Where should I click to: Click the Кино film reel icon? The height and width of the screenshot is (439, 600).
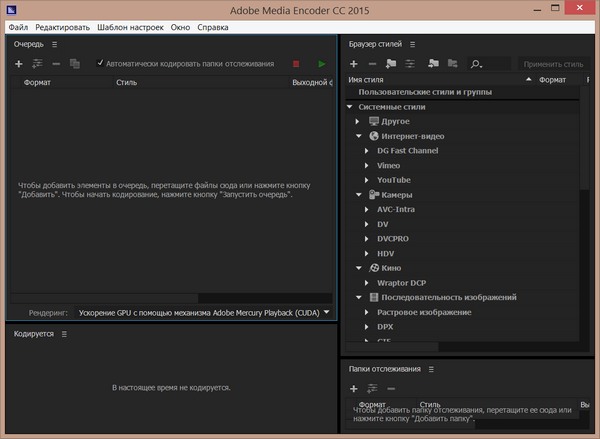pos(374,268)
